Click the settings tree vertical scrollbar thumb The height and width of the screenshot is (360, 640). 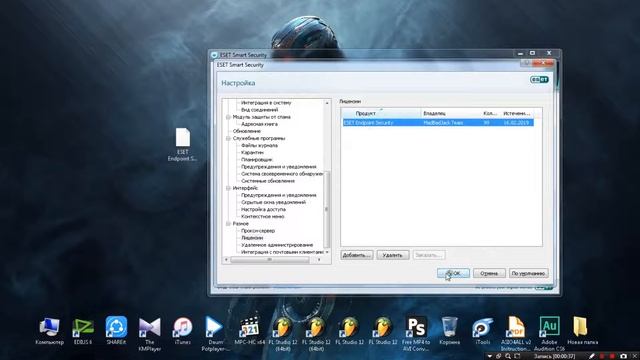(327, 209)
